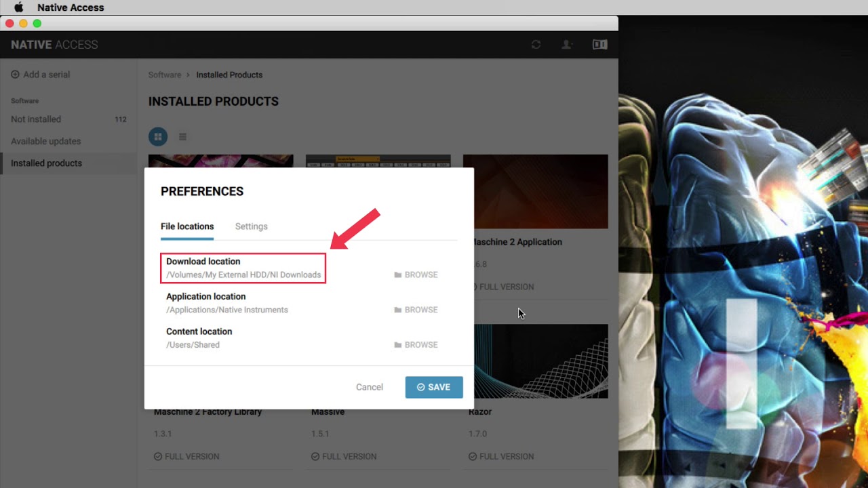The width and height of the screenshot is (868, 488).
Task: Click the Preferences dialog heading
Action: tap(202, 191)
